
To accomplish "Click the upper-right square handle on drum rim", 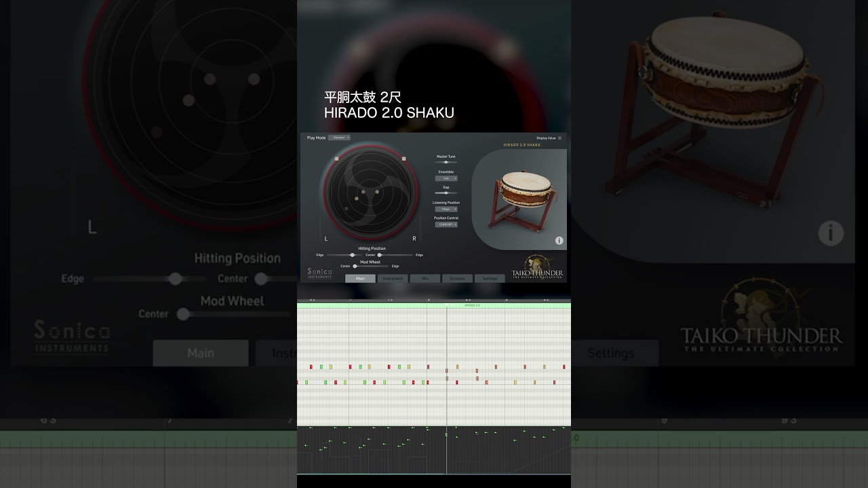I will tap(403, 159).
